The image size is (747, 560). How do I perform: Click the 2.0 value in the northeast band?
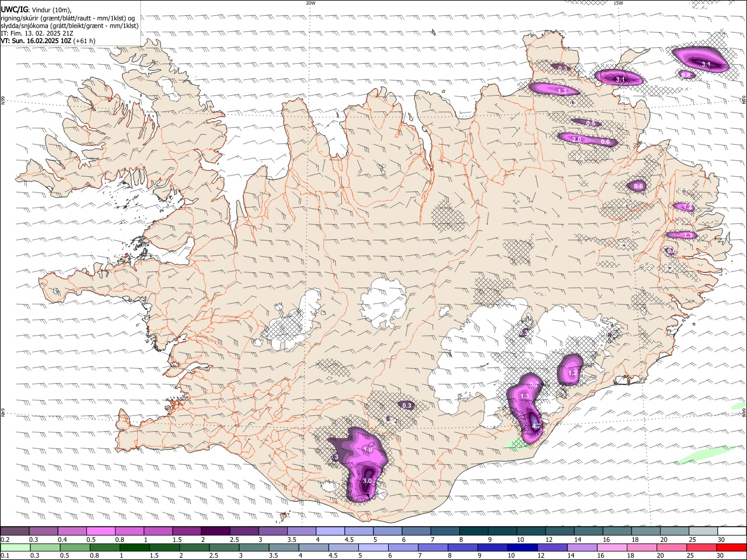[576, 139]
